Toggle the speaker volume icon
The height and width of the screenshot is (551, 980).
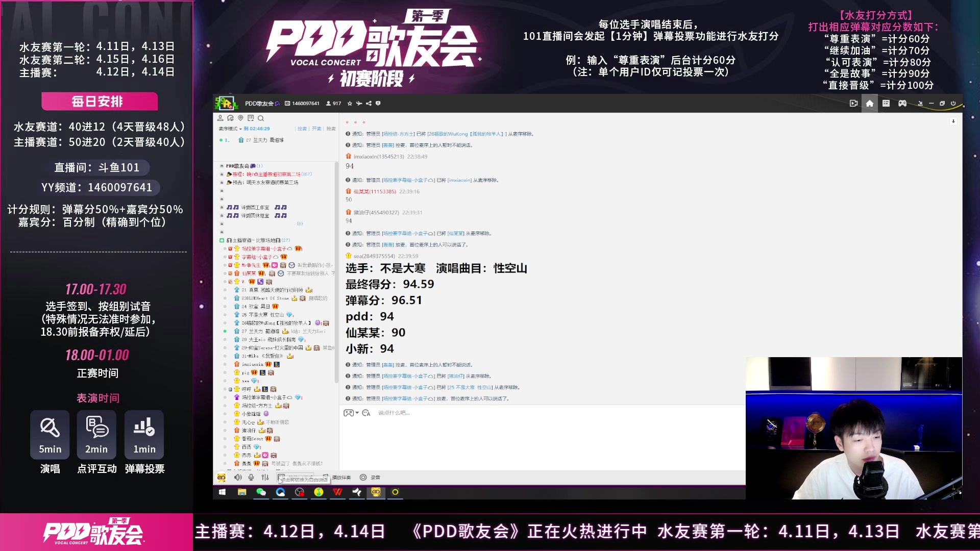(238, 478)
